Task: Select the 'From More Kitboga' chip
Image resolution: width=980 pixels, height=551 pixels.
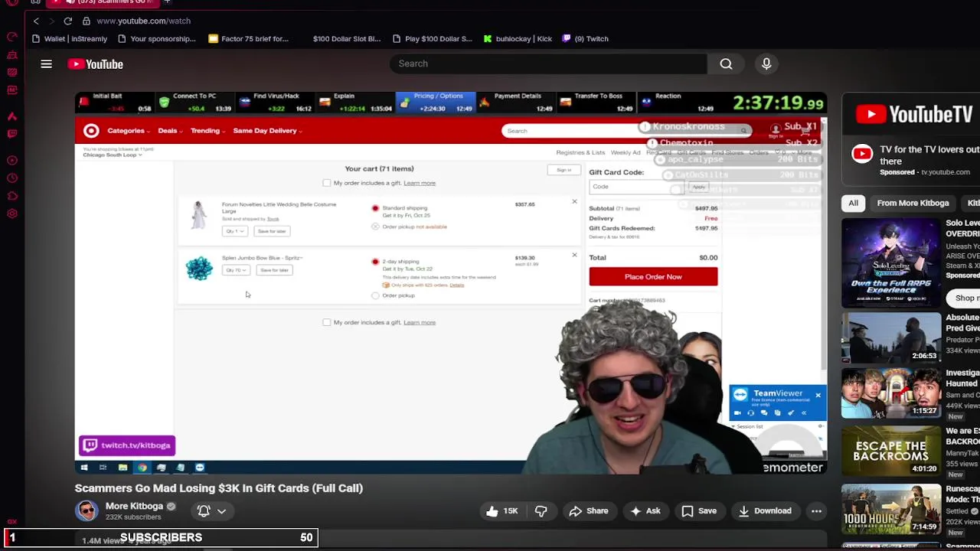Action: tap(913, 203)
